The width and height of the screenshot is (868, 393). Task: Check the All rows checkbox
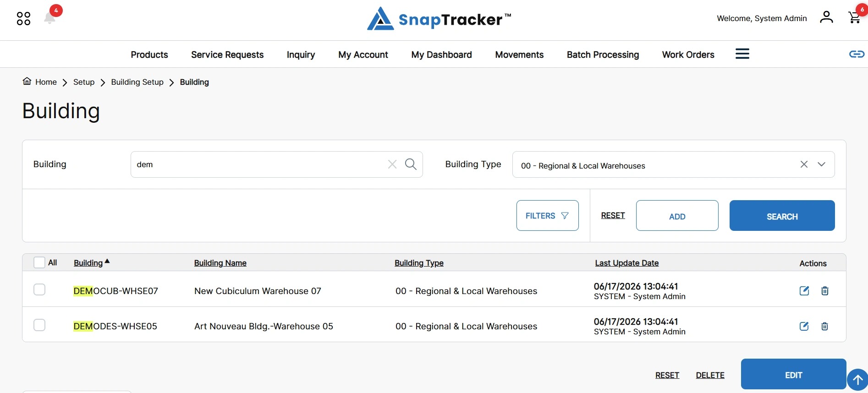pyautogui.click(x=39, y=262)
